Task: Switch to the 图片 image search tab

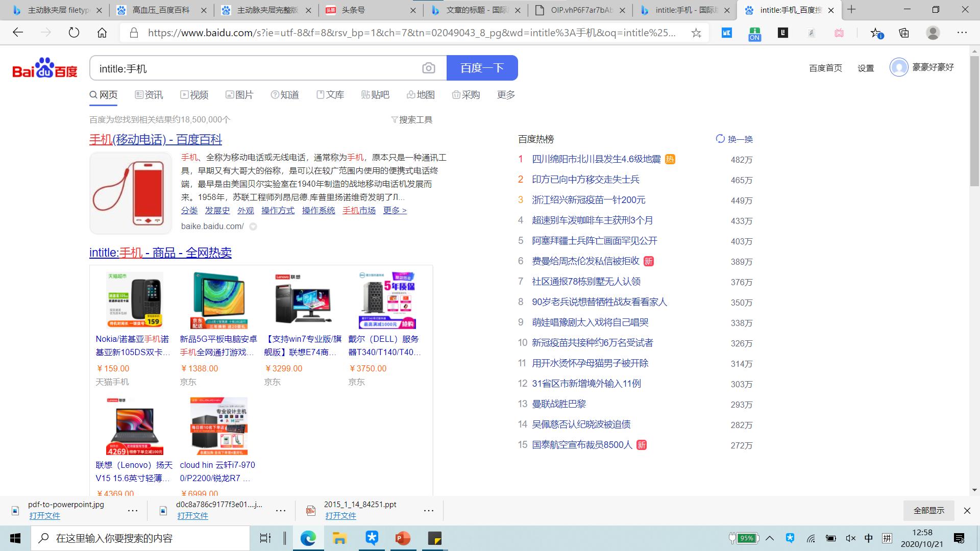Action: [239, 94]
